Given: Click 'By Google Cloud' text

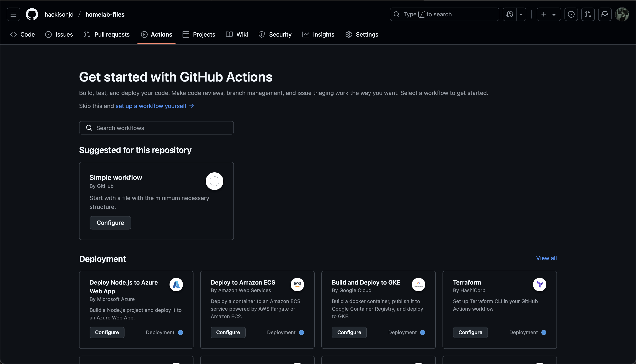Looking at the screenshot, I should coord(351,290).
